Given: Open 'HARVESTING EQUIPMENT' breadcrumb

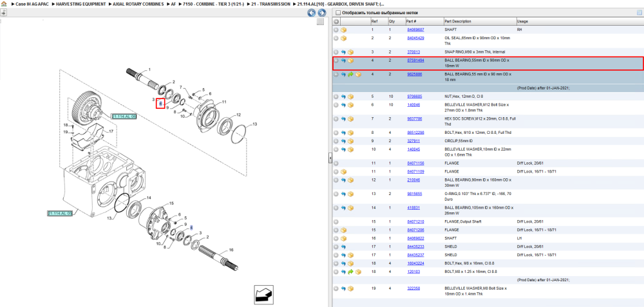Looking at the screenshot, I should [81, 4].
